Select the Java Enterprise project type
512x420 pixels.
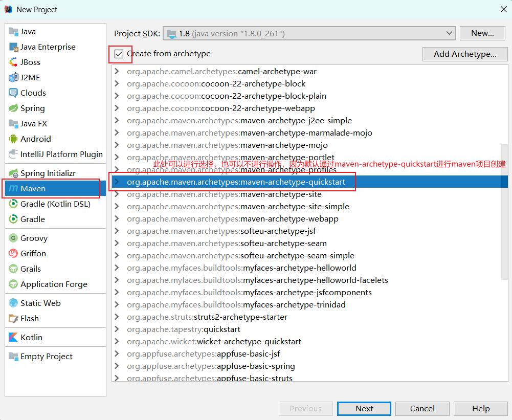pyautogui.click(x=56, y=47)
